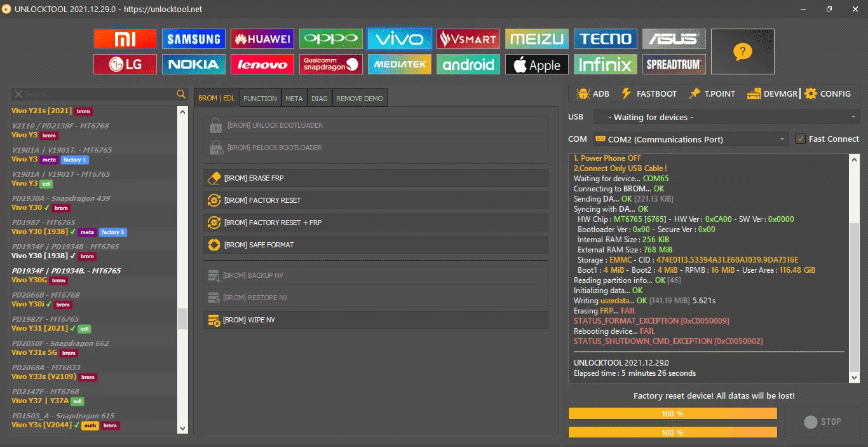Choose the MediaTek brand tile

click(399, 64)
